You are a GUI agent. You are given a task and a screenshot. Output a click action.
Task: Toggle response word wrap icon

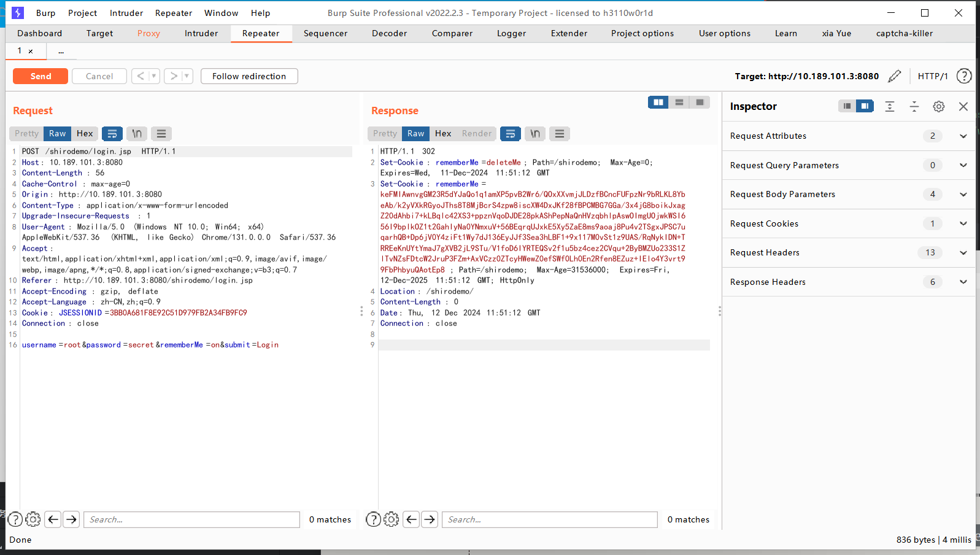pos(511,133)
